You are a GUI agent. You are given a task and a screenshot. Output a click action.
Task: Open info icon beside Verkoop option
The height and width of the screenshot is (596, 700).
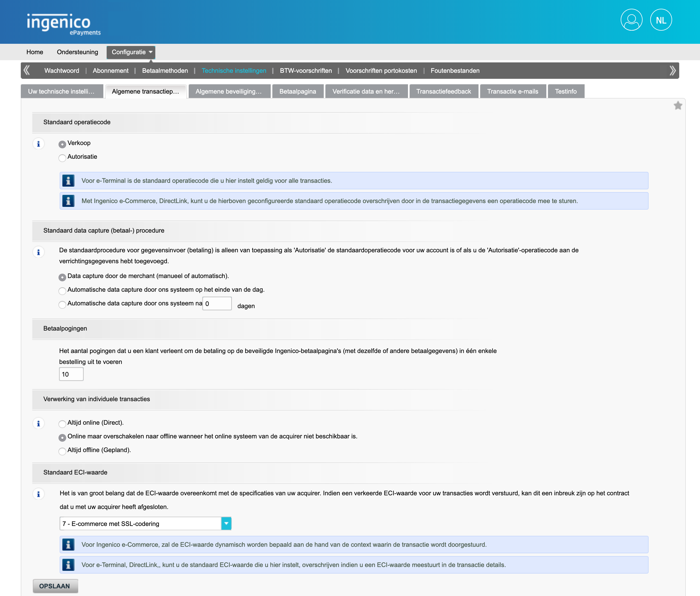coord(39,144)
